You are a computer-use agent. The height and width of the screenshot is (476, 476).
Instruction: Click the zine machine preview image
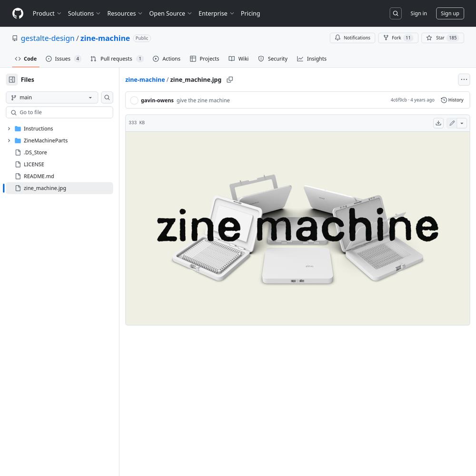(297, 228)
